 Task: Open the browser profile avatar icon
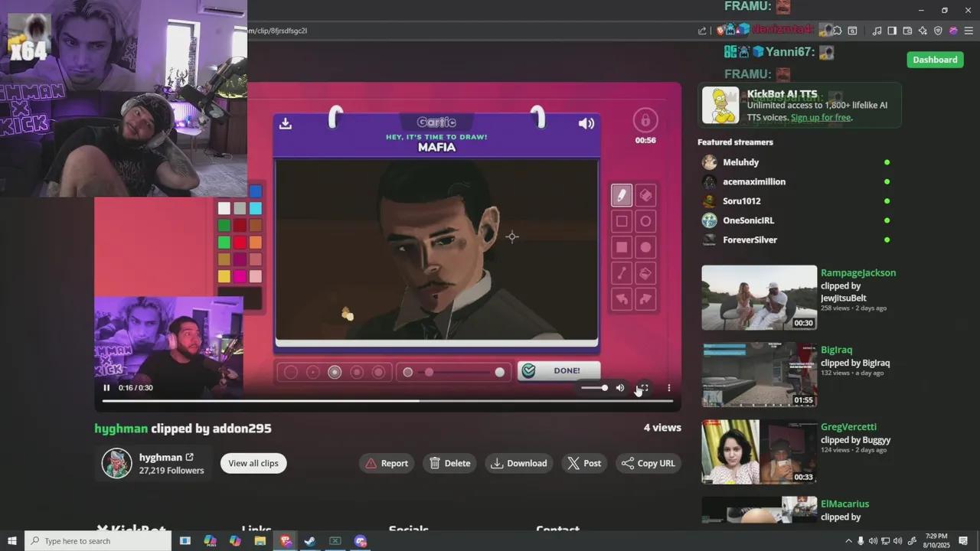click(x=953, y=31)
